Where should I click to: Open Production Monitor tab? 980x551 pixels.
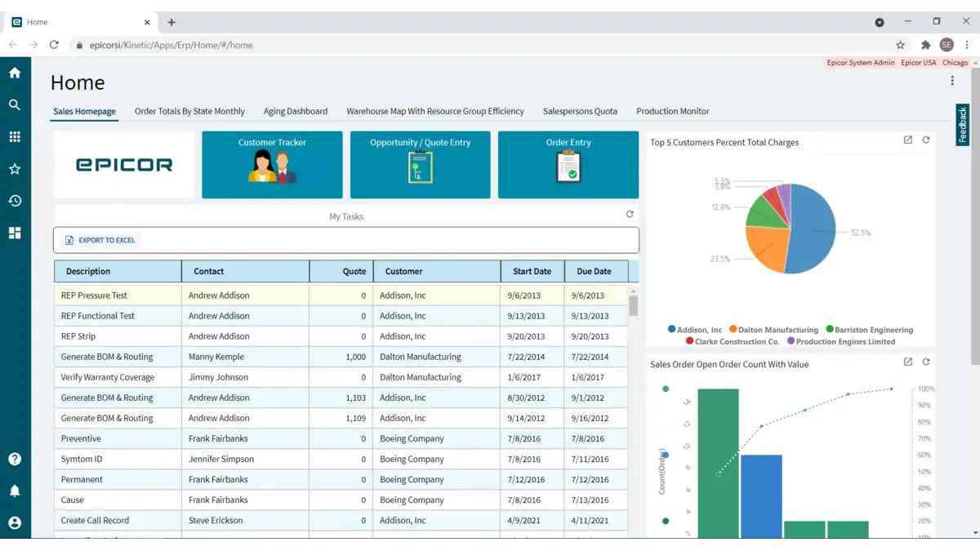(673, 111)
